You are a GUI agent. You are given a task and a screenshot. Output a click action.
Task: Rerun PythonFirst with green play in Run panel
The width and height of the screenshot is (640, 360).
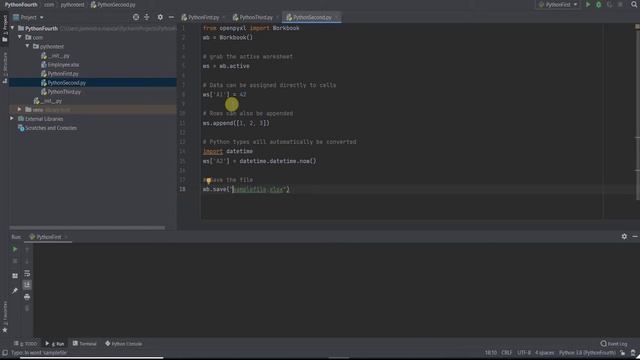[x=15, y=249]
